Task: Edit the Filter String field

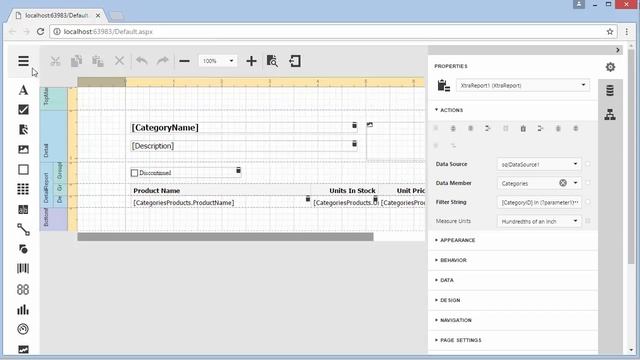Action: 539,202
